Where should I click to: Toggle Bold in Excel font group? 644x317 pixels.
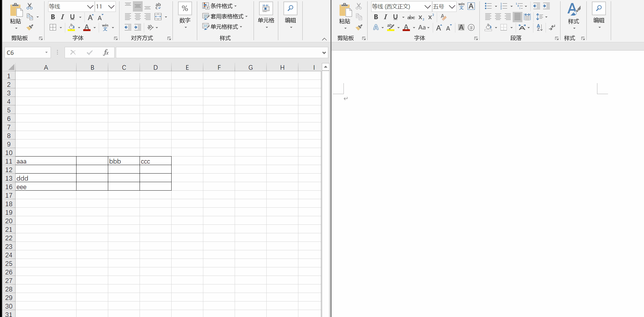53,17
